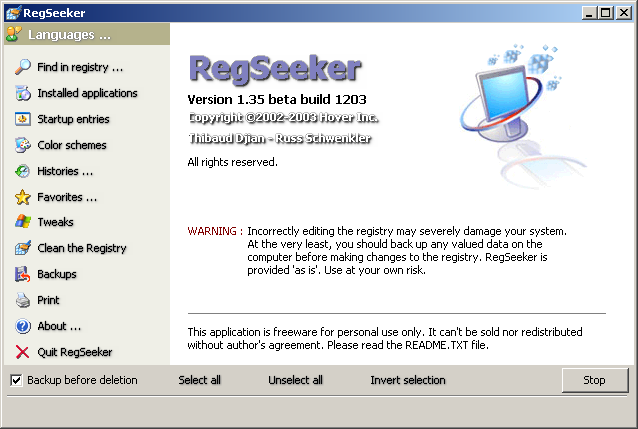This screenshot has width=638, height=429.
Task: Click the Backups disk icon
Action: (x=22, y=274)
